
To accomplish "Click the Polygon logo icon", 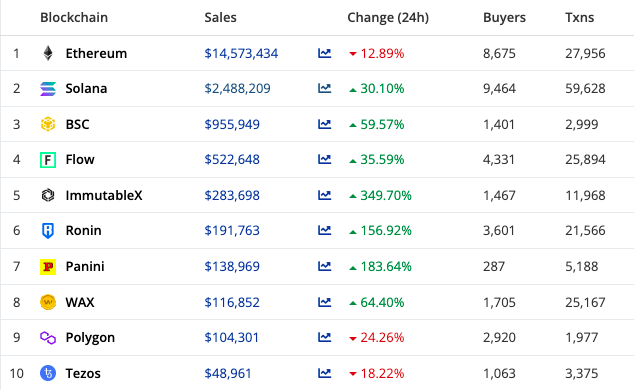I will (x=48, y=337).
